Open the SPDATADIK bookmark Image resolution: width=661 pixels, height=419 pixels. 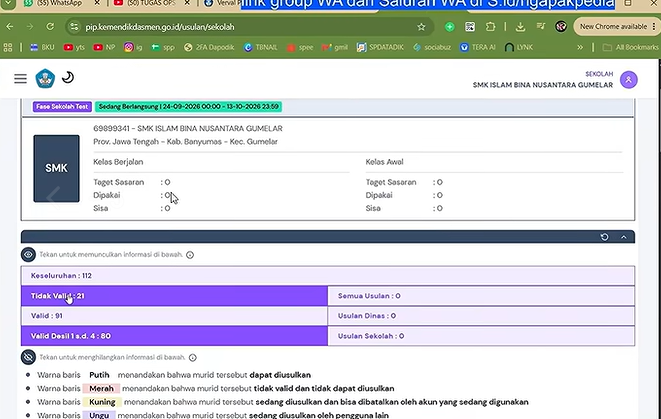(x=380, y=47)
